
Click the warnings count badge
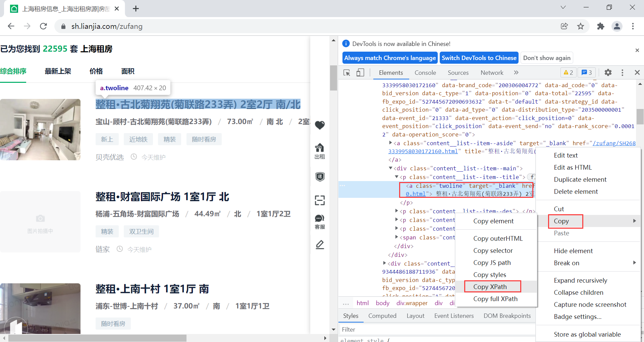(568, 72)
